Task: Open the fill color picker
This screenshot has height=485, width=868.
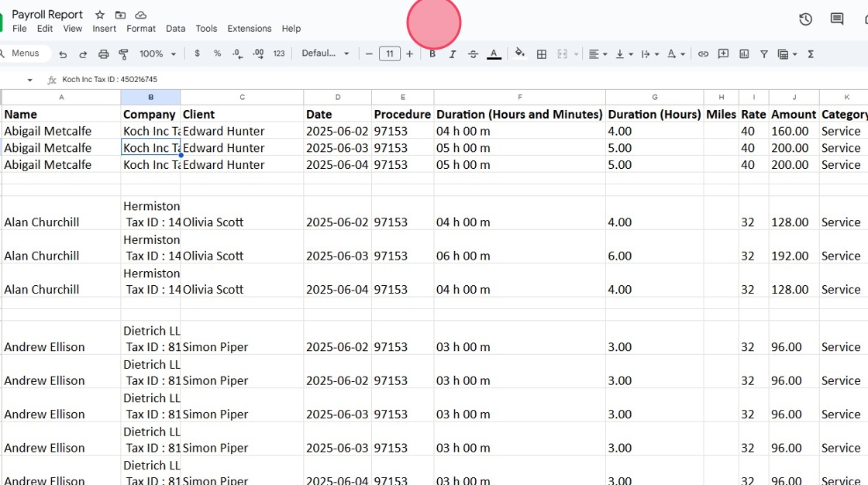Action: (x=520, y=54)
